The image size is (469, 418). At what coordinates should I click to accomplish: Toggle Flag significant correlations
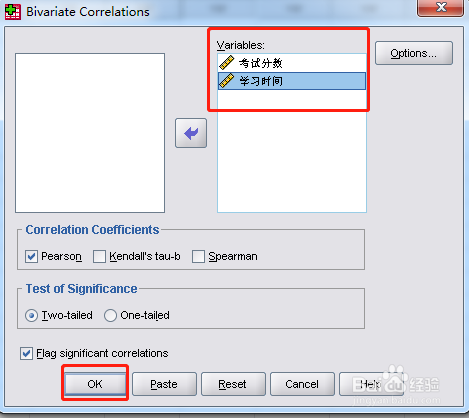(x=26, y=354)
